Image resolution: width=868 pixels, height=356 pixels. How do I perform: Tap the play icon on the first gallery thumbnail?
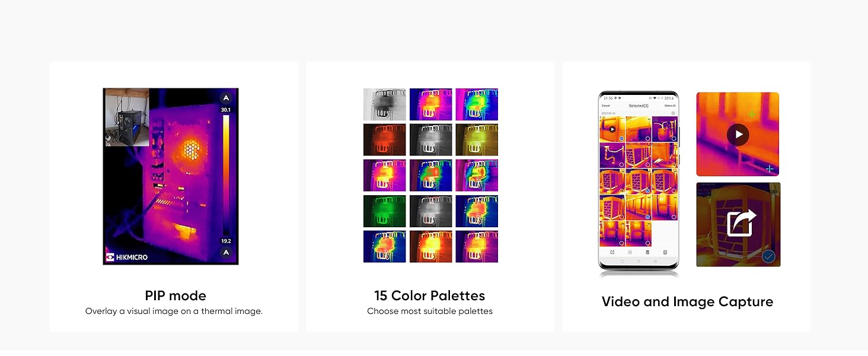click(612, 129)
